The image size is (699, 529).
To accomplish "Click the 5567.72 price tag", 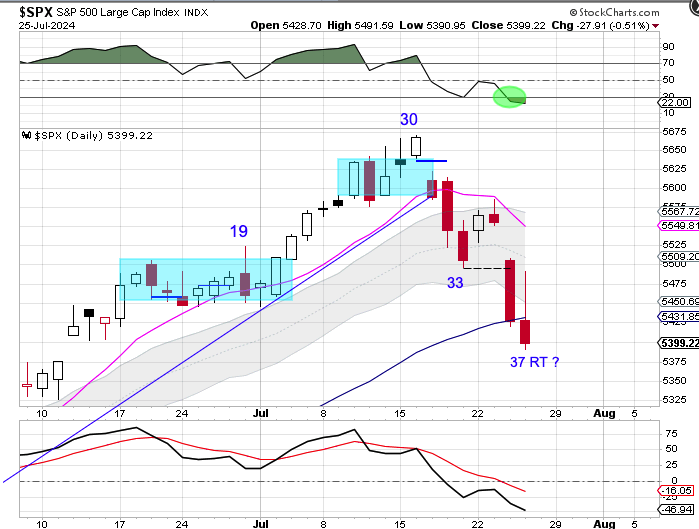I will tap(679, 211).
